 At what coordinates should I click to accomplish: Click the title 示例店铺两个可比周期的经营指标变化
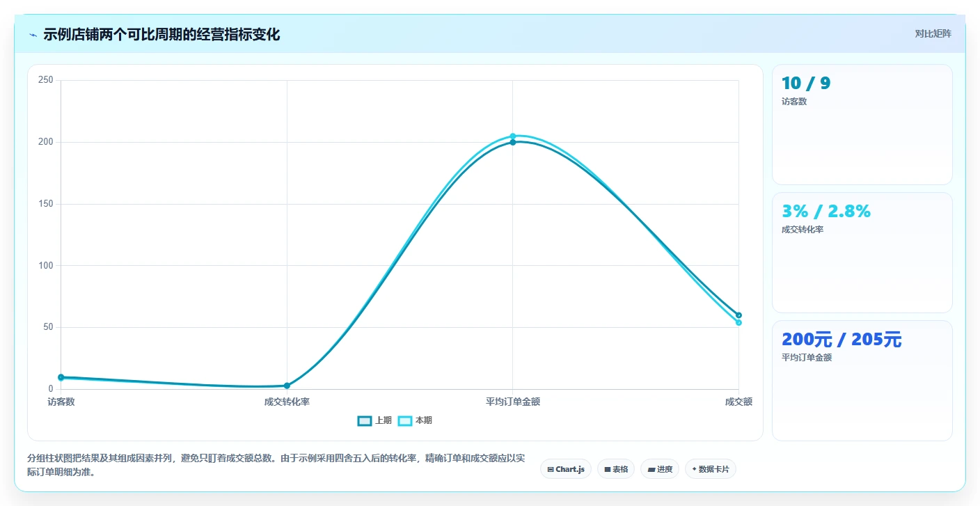coord(161,35)
